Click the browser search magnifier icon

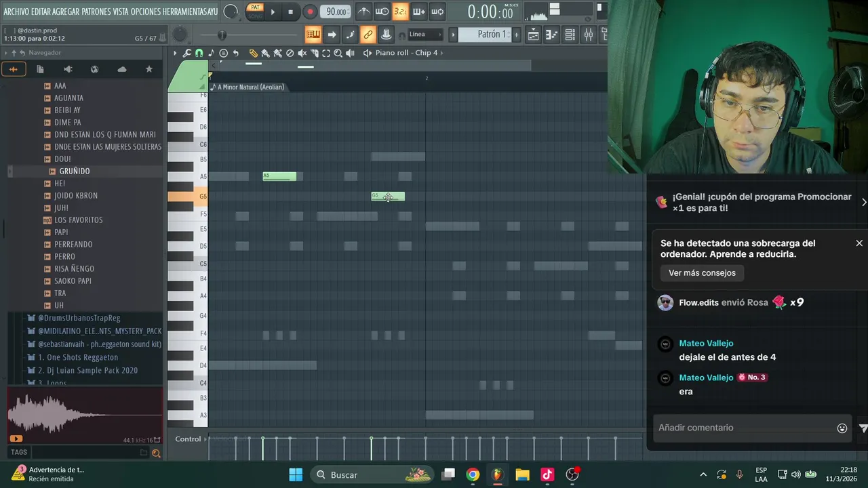tap(156, 453)
